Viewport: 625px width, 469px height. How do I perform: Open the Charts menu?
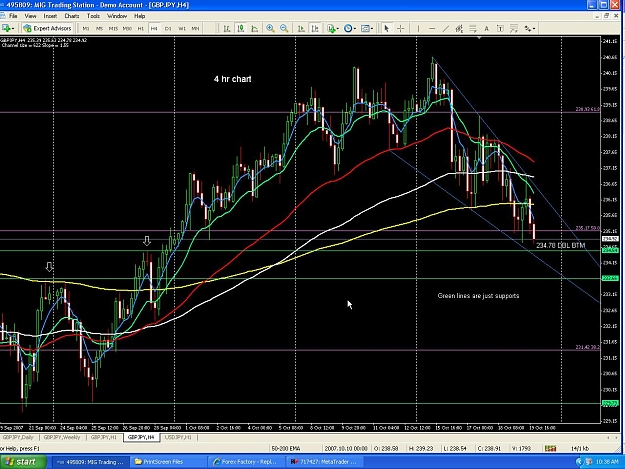click(72, 16)
